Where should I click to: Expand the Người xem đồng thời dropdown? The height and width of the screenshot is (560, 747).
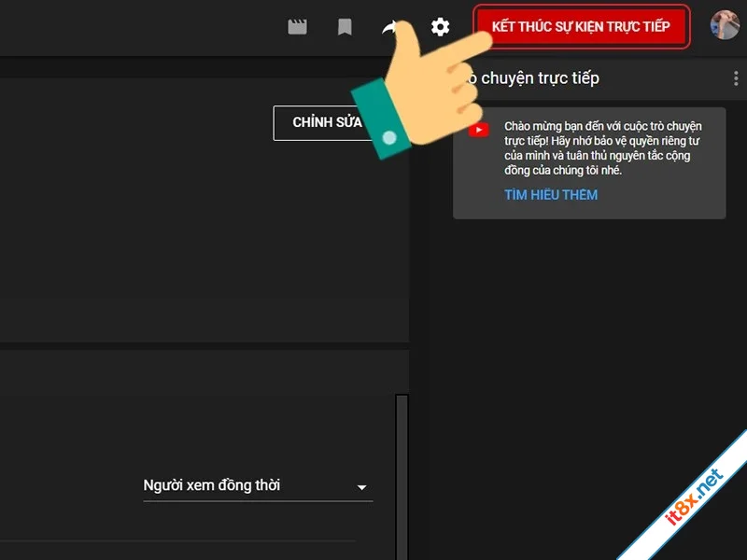coord(258,485)
